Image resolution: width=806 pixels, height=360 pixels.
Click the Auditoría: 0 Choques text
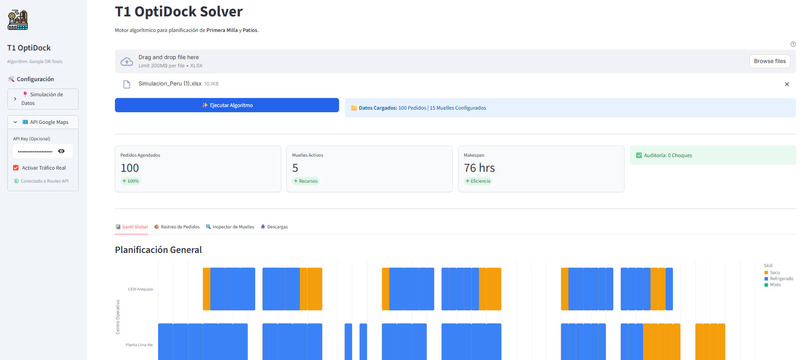[668, 155]
